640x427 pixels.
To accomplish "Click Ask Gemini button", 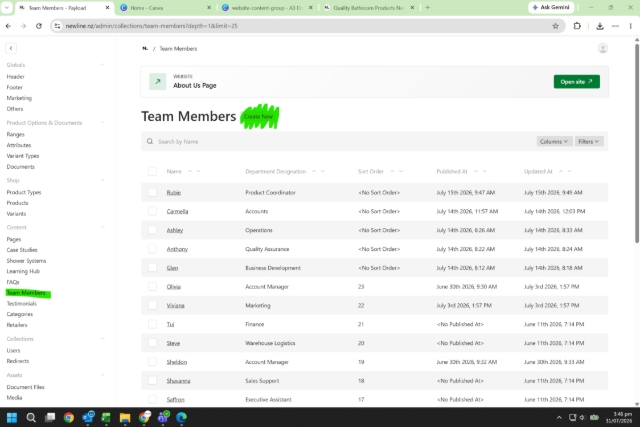I will tap(551, 7).
